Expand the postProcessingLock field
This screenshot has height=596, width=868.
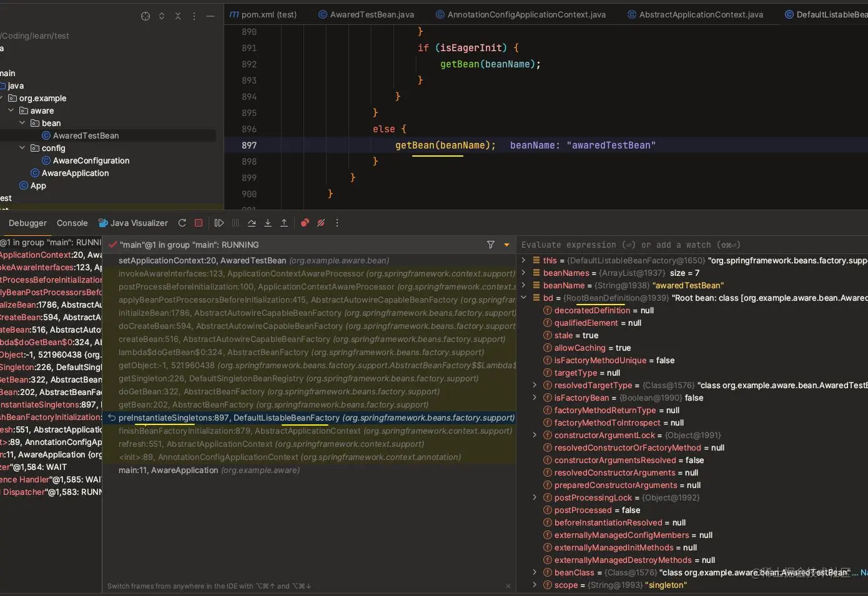(x=535, y=497)
